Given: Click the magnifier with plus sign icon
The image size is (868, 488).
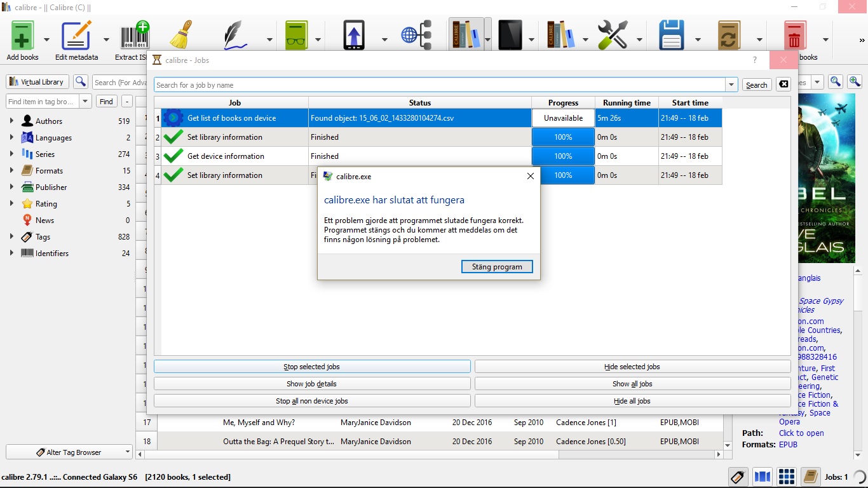Looking at the screenshot, I should tap(855, 82).
